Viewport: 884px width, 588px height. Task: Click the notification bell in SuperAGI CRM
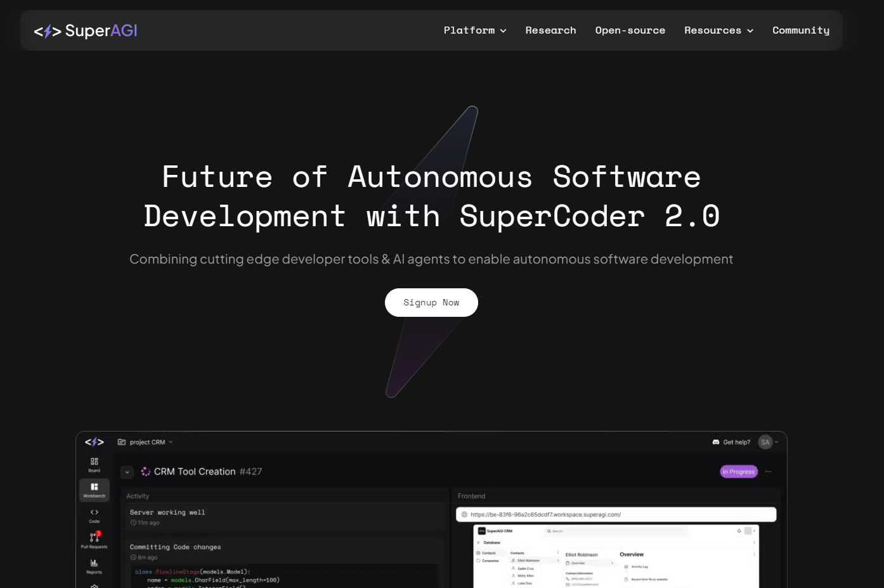[739, 530]
